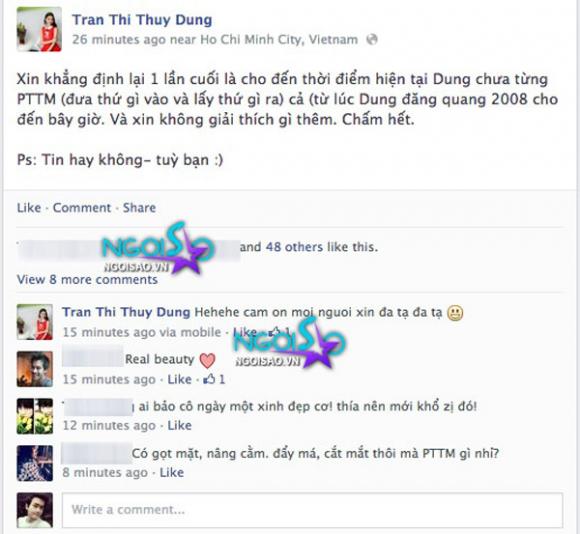580x534 pixels.
Task: Expand View 8 more comments
Action: (87, 279)
